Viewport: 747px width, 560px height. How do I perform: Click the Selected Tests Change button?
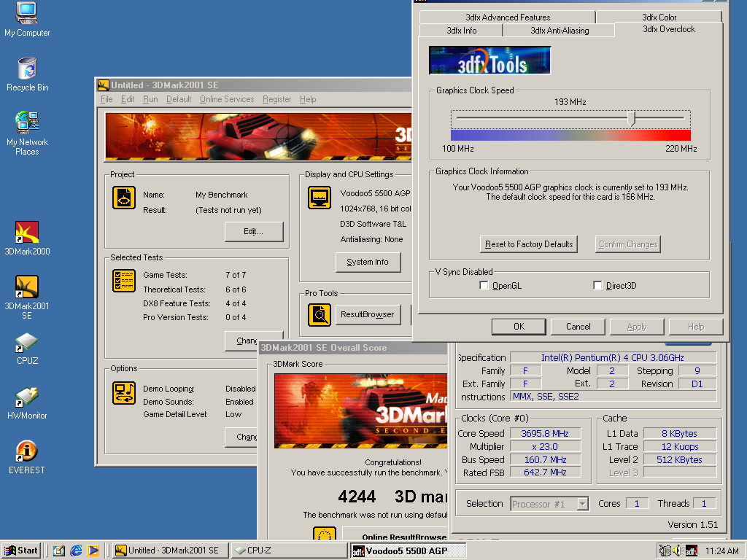(x=247, y=341)
